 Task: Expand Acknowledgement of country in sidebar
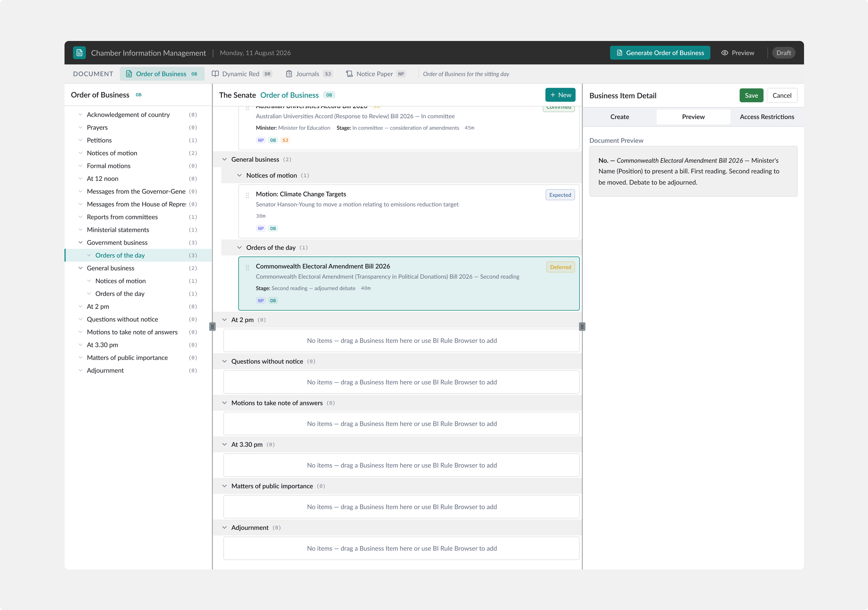click(81, 115)
